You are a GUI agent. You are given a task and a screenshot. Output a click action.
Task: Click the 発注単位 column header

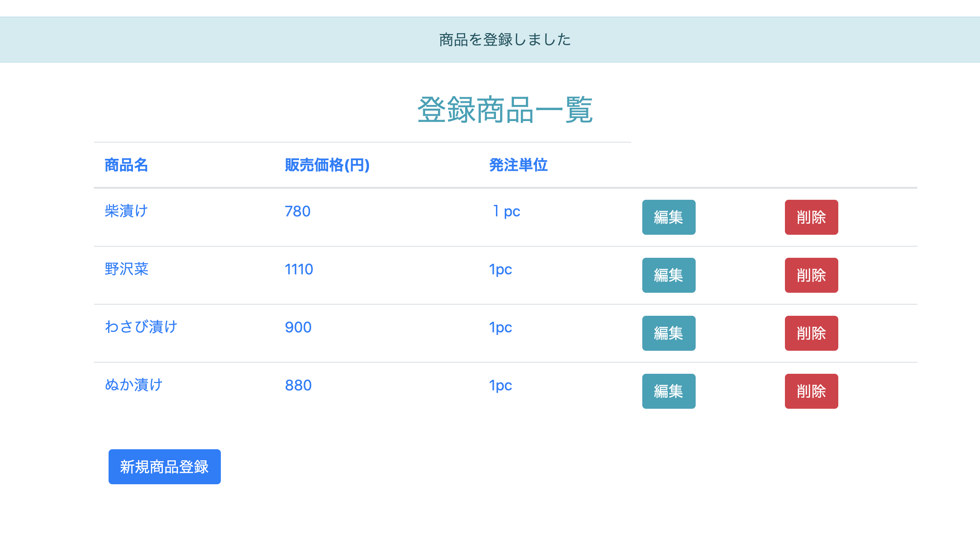(518, 165)
